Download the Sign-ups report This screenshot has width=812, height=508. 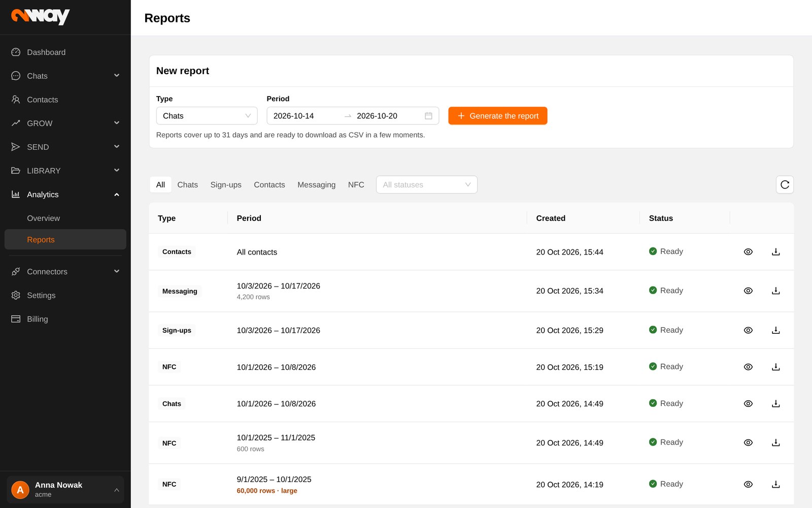coord(775,330)
